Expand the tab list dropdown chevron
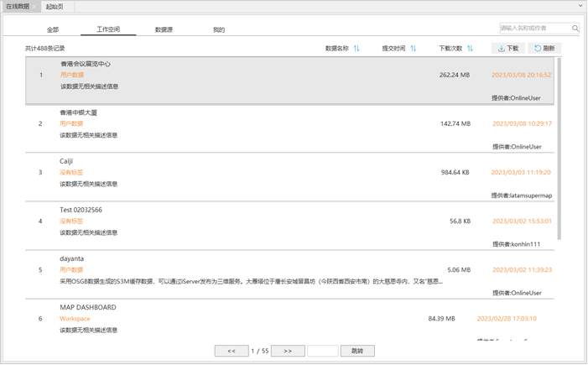The image size is (588, 365). coord(580,6)
